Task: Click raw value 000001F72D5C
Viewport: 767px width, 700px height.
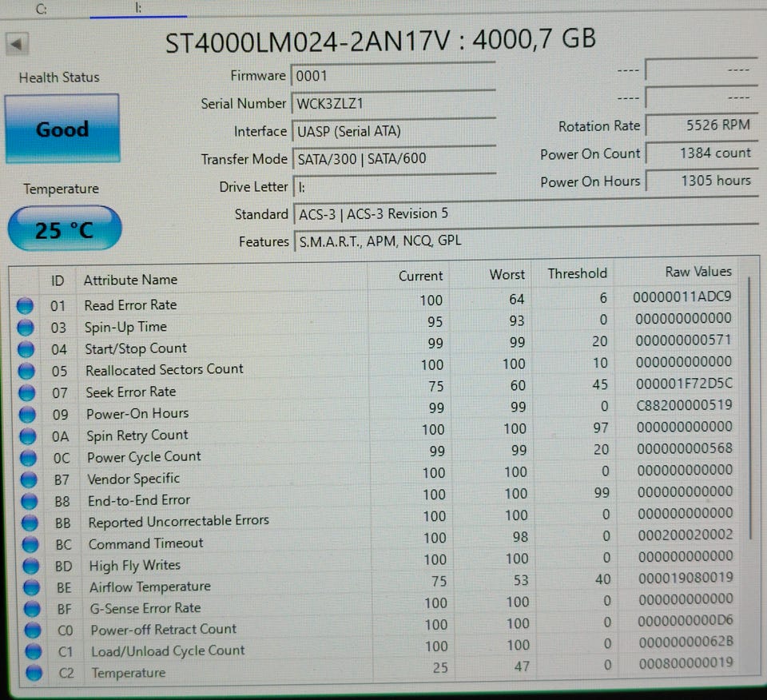Action: (684, 384)
